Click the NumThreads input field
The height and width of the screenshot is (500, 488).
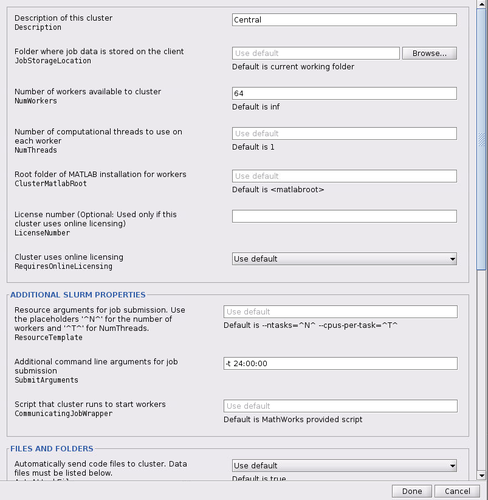pyautogui.click(x=344, y=133)
